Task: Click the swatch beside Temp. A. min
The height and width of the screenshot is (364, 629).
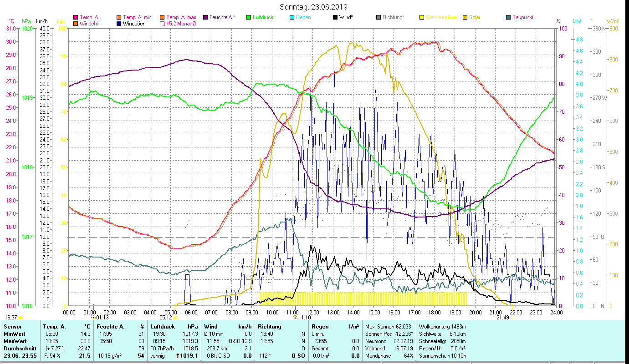Action: [119, 18]
